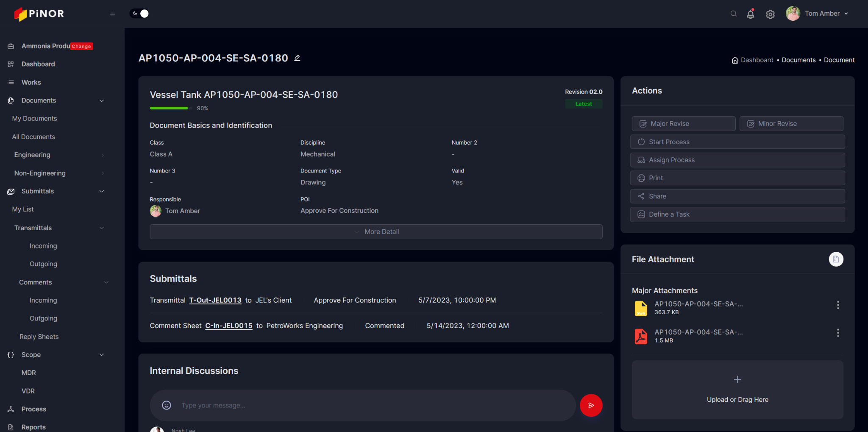The image size is (868, 432).
Task: Open options menu for the DWG attachment
Action: [x=838, y=305]
